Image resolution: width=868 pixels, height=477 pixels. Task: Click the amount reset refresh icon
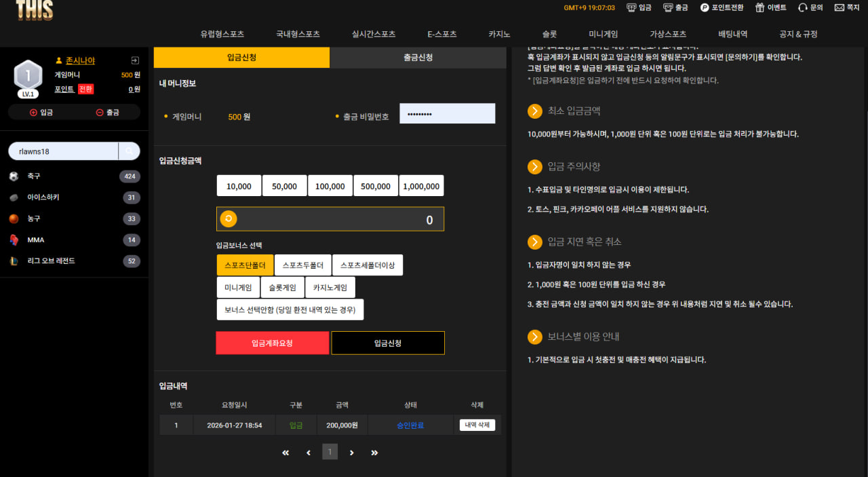point(228,218)
